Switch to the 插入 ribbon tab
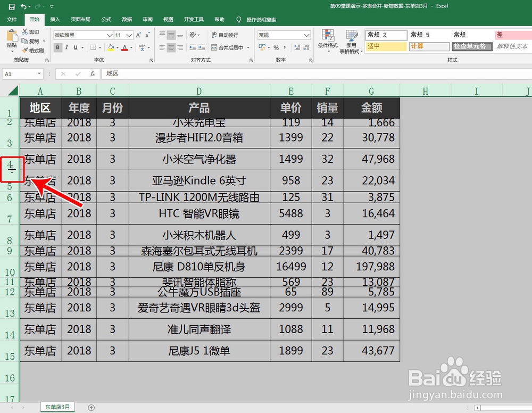532x413 pixels. tap(55, 19)
